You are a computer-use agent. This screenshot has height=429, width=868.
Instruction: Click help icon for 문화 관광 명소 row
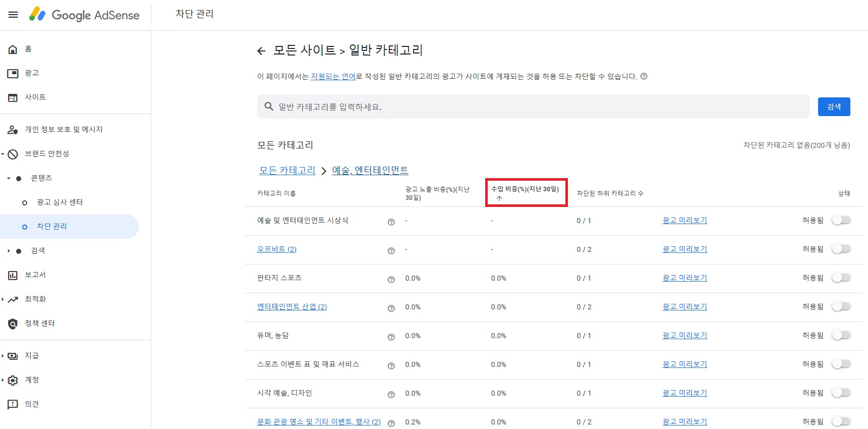391,423
